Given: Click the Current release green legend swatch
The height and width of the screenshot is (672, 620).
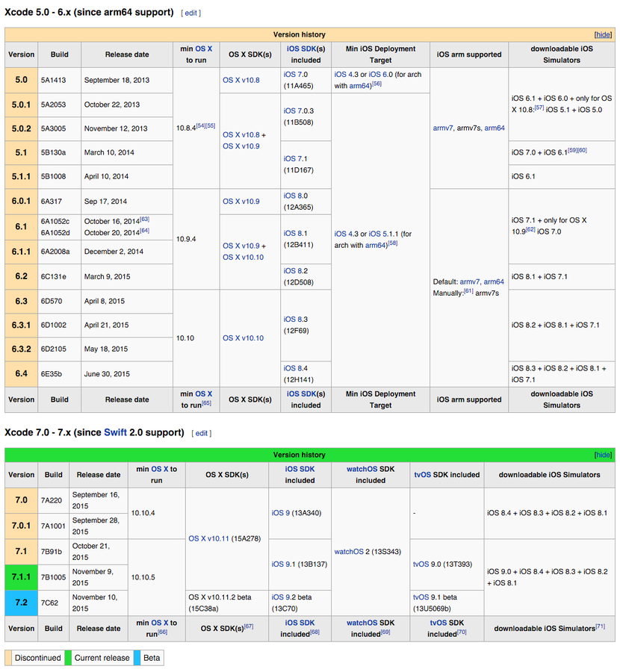Looking at the screenshot, I should (x=68, y=658).
